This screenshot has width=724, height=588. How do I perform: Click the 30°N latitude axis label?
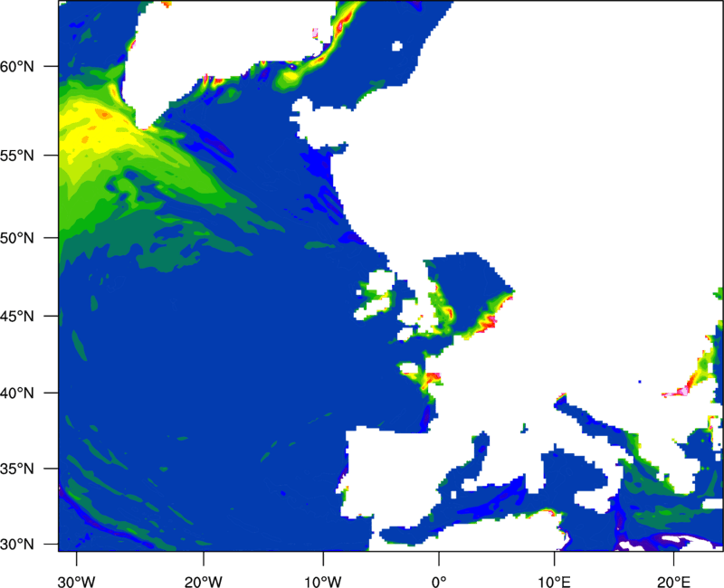point(17,545)
